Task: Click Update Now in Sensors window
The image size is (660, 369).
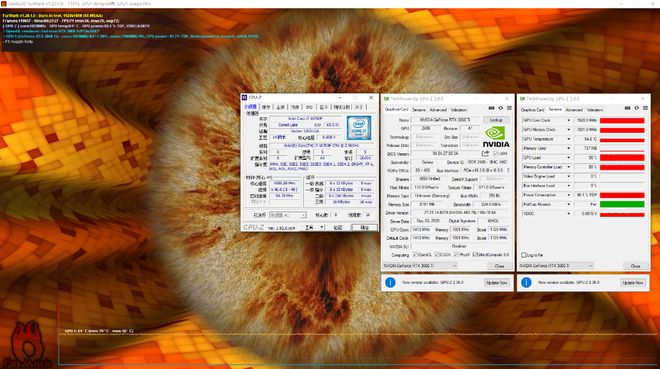Action: pyautogui.click(x=633, y=283)
